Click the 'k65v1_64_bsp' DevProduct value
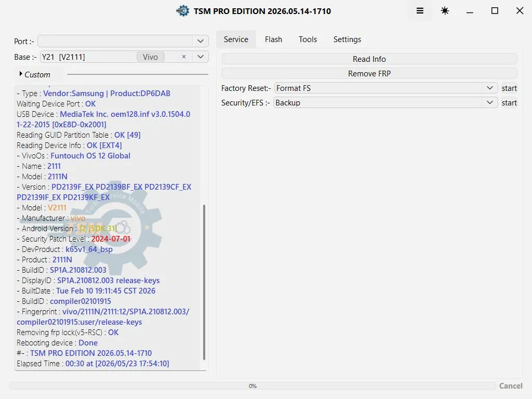The width and height of the screenshot is (532, 399). point(89,249)
